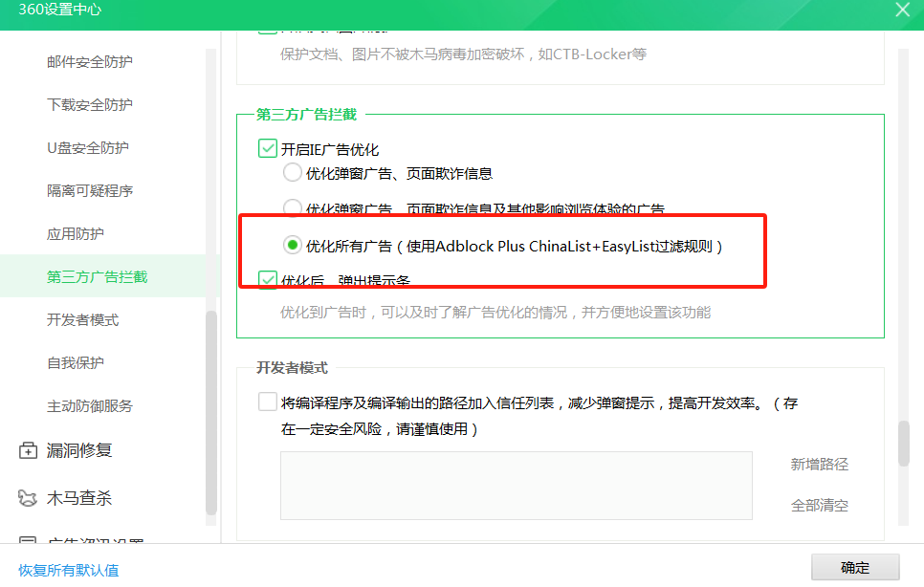The height and width of the screenshot is (587, 924).
Task: Clear all paths with 全部清空
Action: point(820,505)
